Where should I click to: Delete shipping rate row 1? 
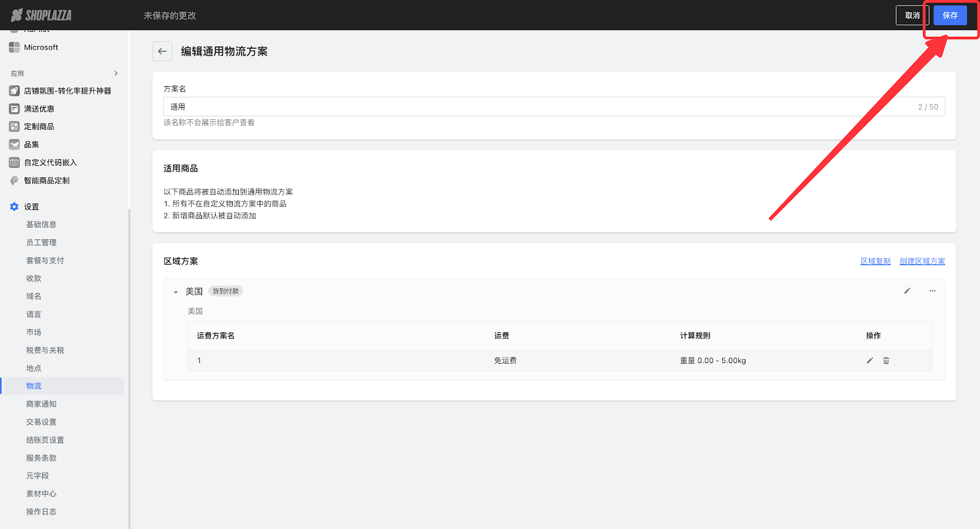tap(886, 361)
